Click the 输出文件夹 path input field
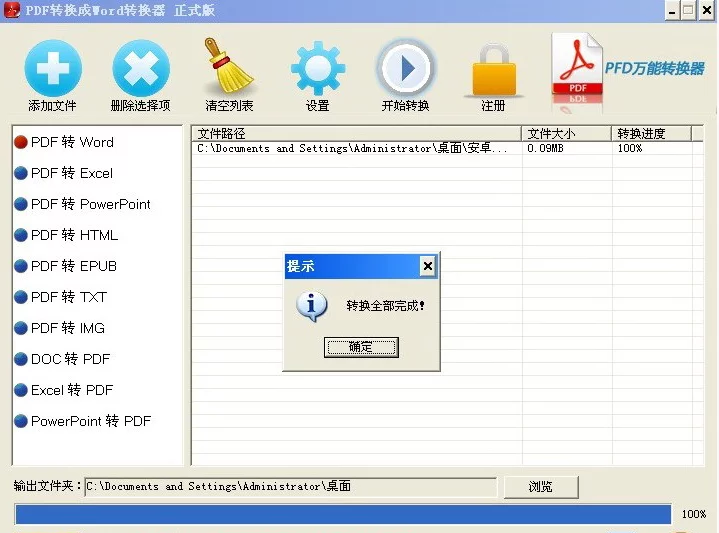The height and width of the screenshot is (533, 719). tap(291, 487)
